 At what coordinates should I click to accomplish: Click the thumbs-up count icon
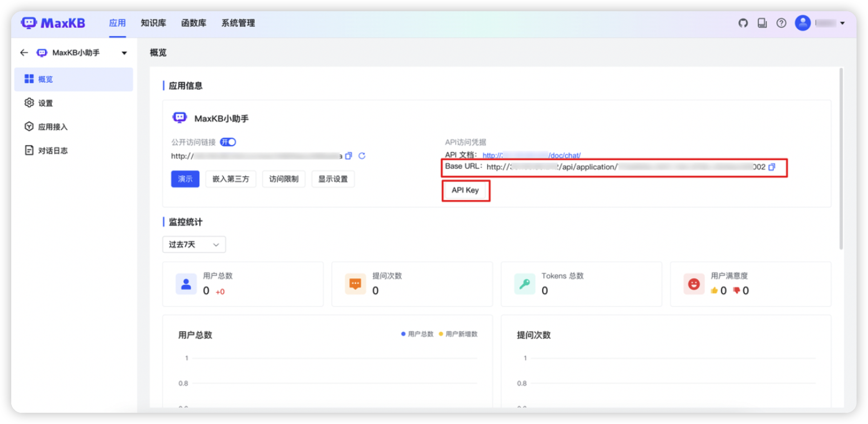pyautogui.click(x=714, y=290)
